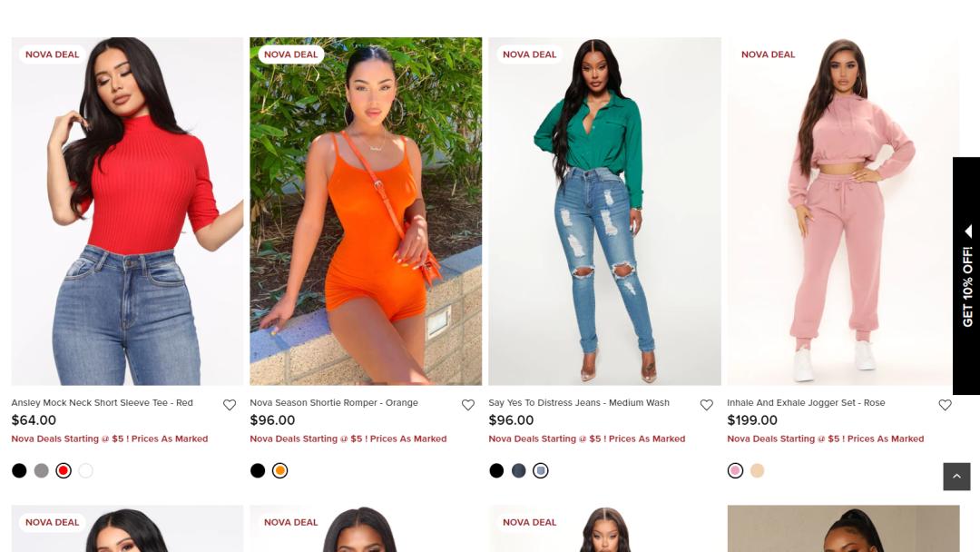
Task: Click the back-to-top arrow button
Action: [x=956, y=477]
